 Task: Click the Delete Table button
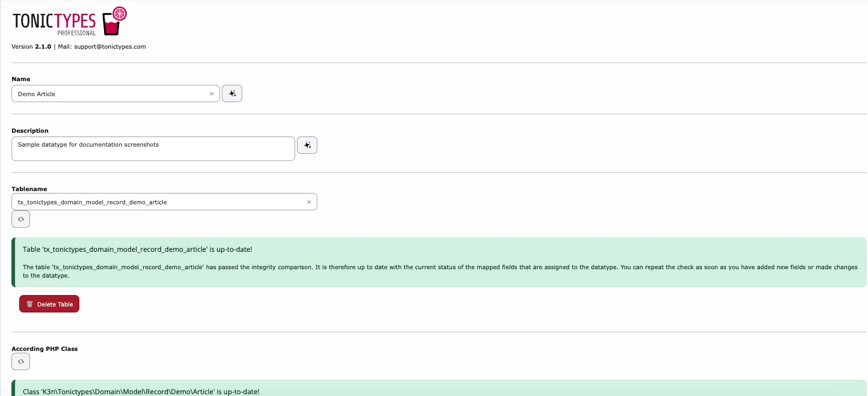click(x=49, y=304)
